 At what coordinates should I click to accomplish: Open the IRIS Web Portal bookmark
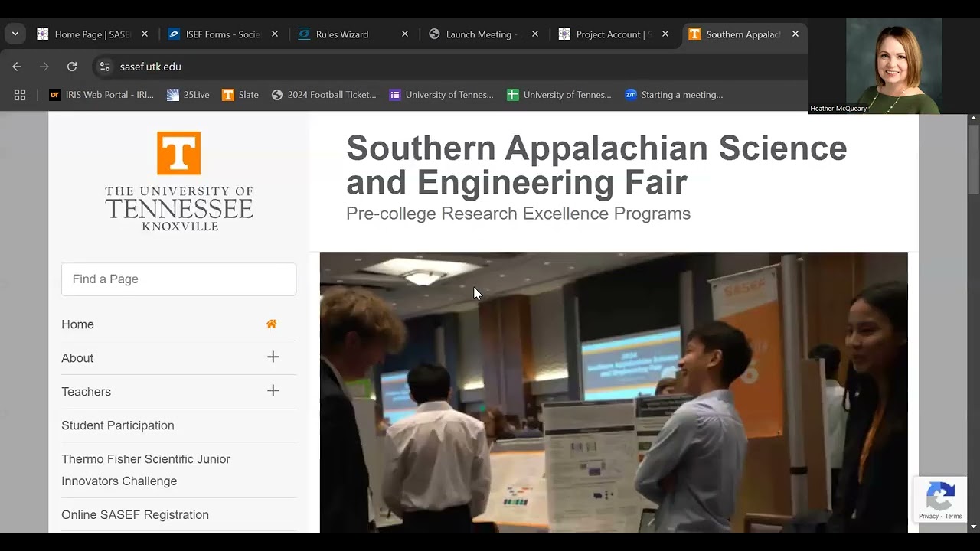point(101,95)
